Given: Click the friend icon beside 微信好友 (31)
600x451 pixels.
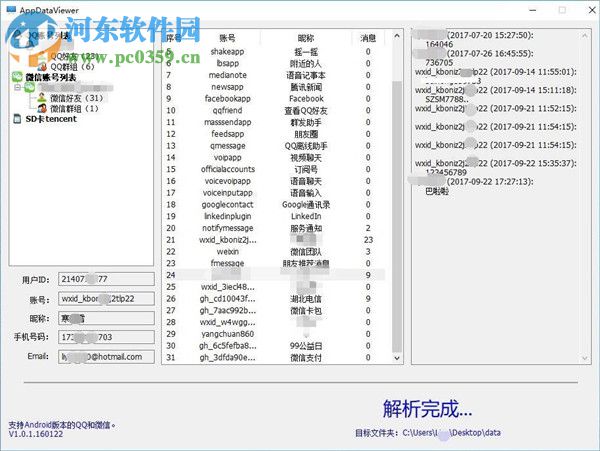Looking at the screenshot, I should tap(42, 98).
